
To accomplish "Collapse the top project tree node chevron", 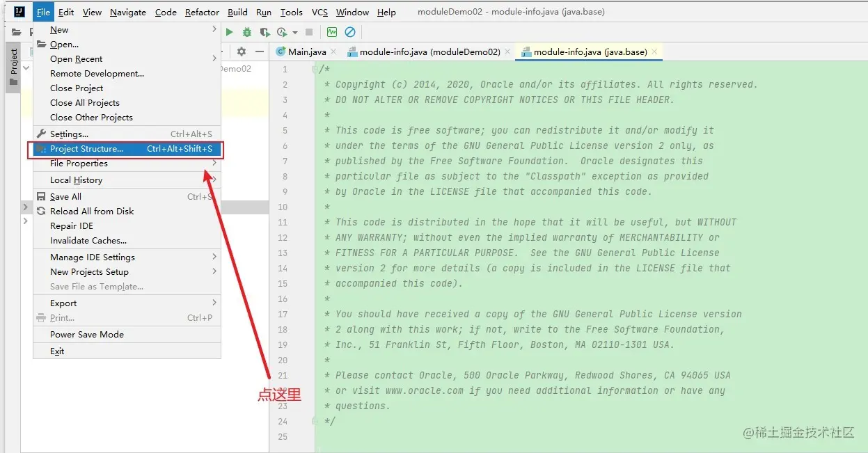I will coord(26,68).
